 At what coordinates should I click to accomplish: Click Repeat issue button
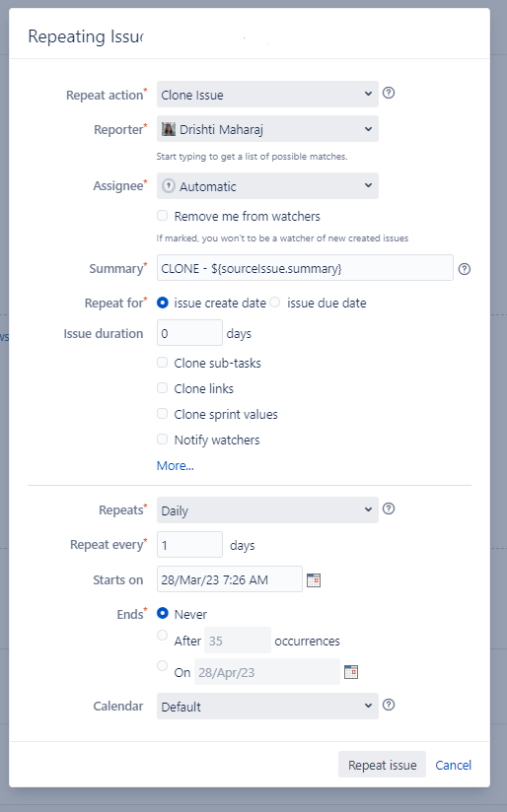382,765
